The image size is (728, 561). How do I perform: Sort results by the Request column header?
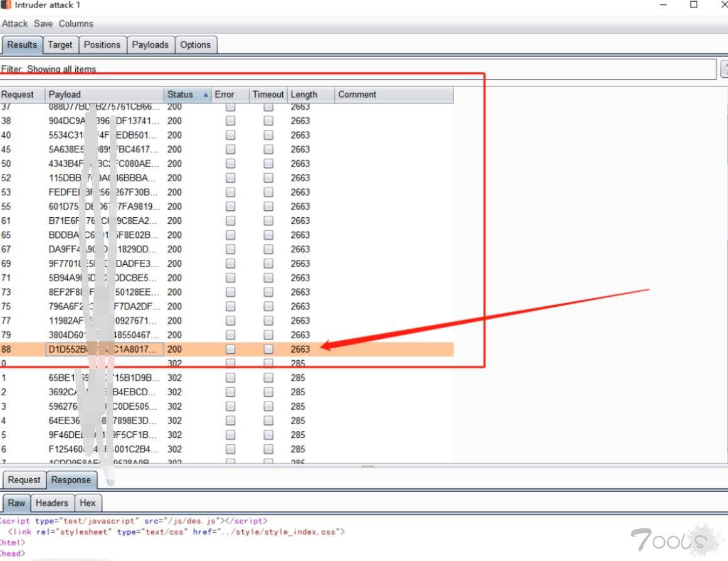pos(23,94)
